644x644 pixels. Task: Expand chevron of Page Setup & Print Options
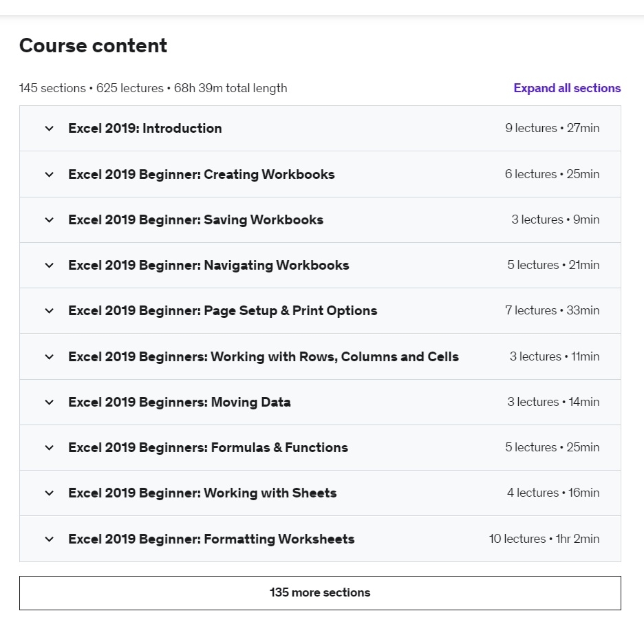[x=49, y=311]
